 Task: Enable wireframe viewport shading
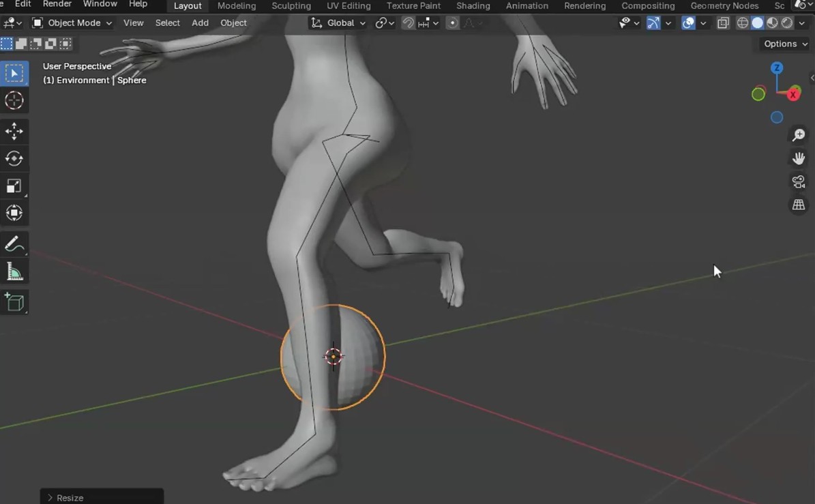tap(743, 23)
